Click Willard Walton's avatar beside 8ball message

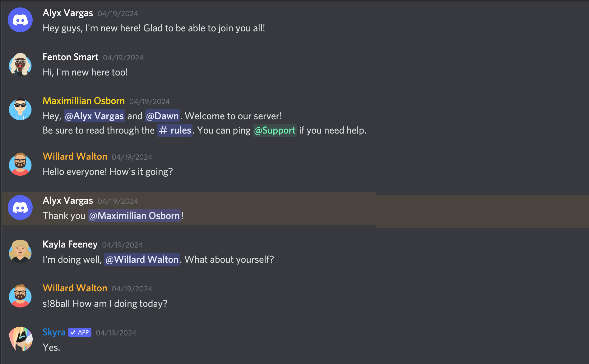(20, 296)
